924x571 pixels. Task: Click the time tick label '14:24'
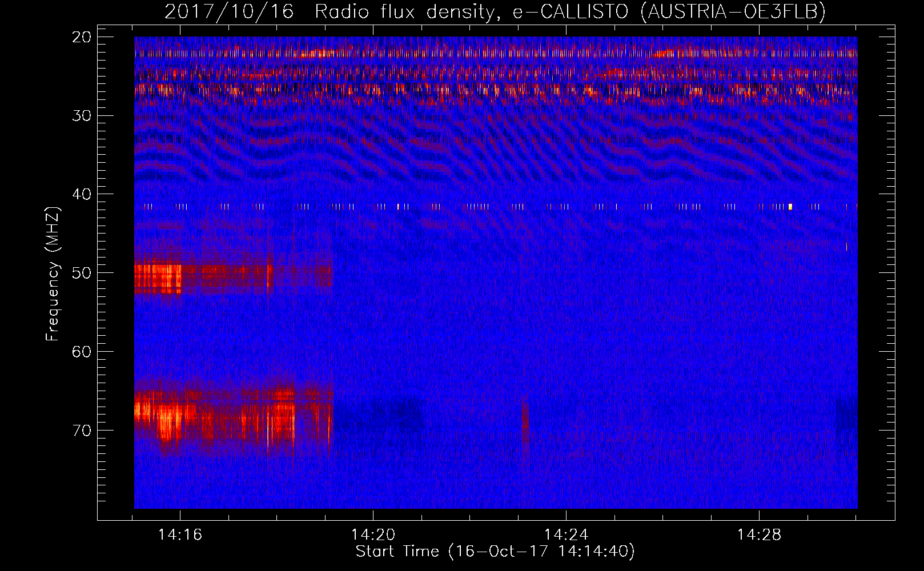tap(566, 534)
